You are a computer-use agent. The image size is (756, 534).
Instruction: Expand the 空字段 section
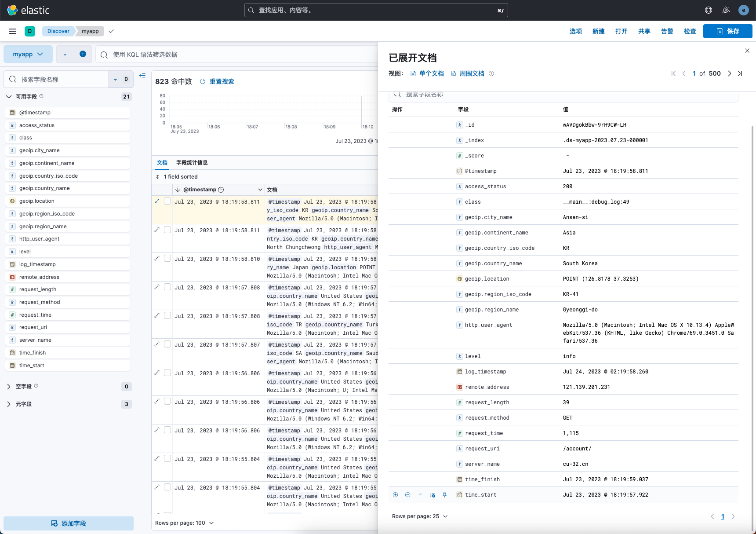click(9, 386)
